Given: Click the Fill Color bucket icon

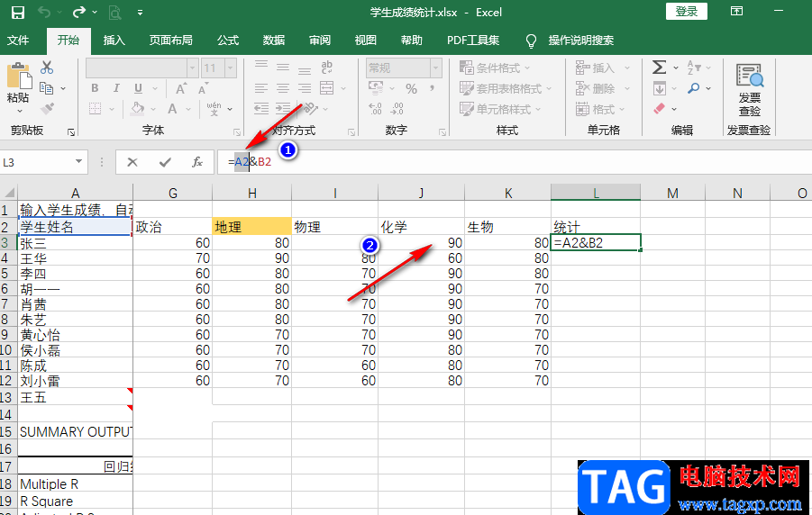Looking at the screenshot, I should click(x=138, y=109).
